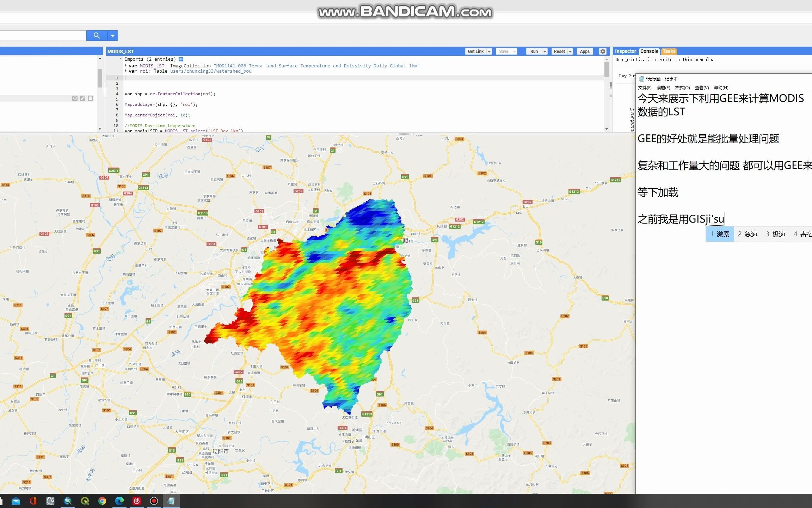Rename the script with the pencil icon

(83, 98)
